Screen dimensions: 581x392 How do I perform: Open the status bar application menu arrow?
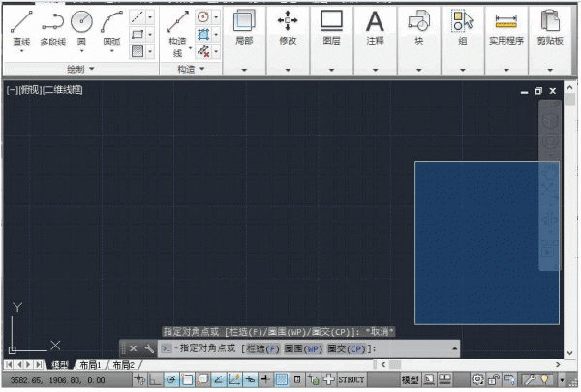(562, 379)
